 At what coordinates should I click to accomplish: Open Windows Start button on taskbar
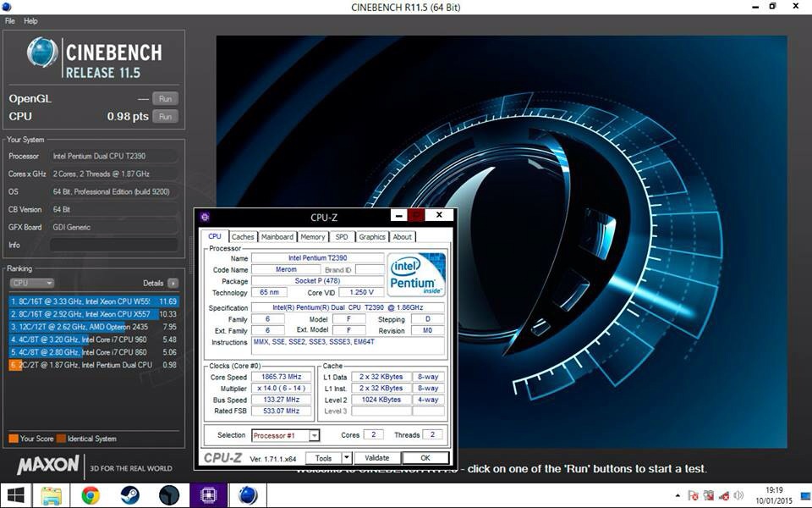point(15,495)
